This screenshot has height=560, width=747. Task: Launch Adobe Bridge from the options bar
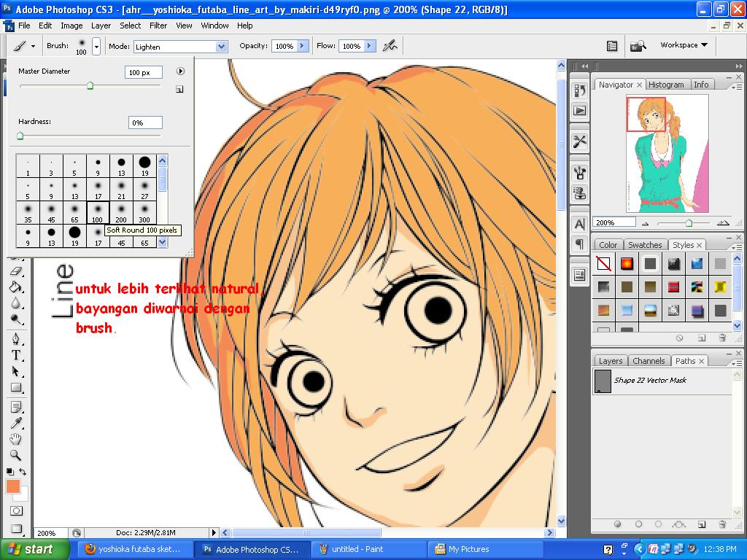(638, 46)
